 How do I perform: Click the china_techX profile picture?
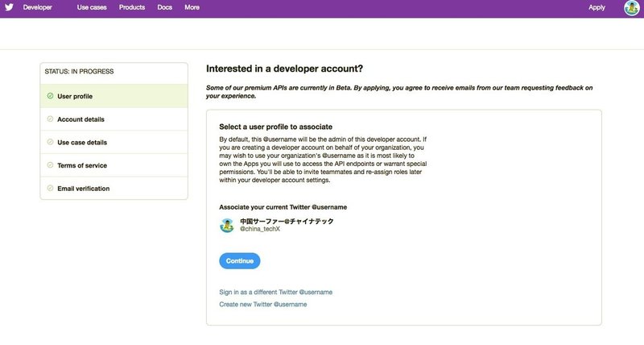click(227, 225)
